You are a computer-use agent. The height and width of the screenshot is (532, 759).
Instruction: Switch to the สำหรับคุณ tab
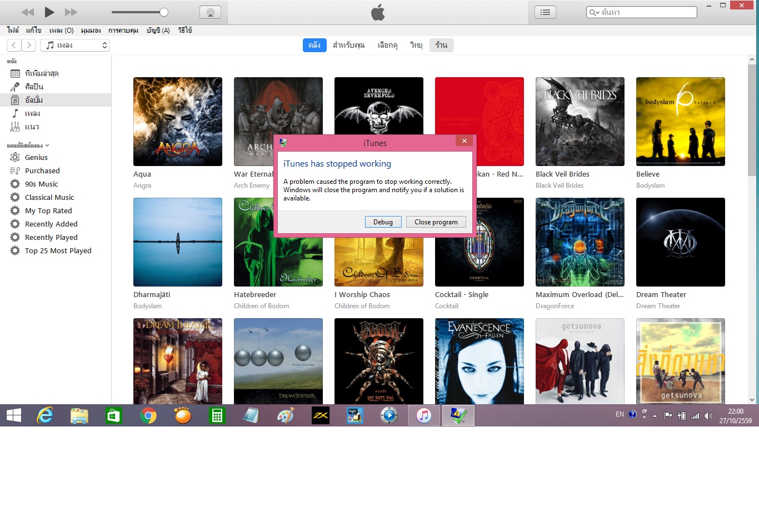[x=349, y=45]
